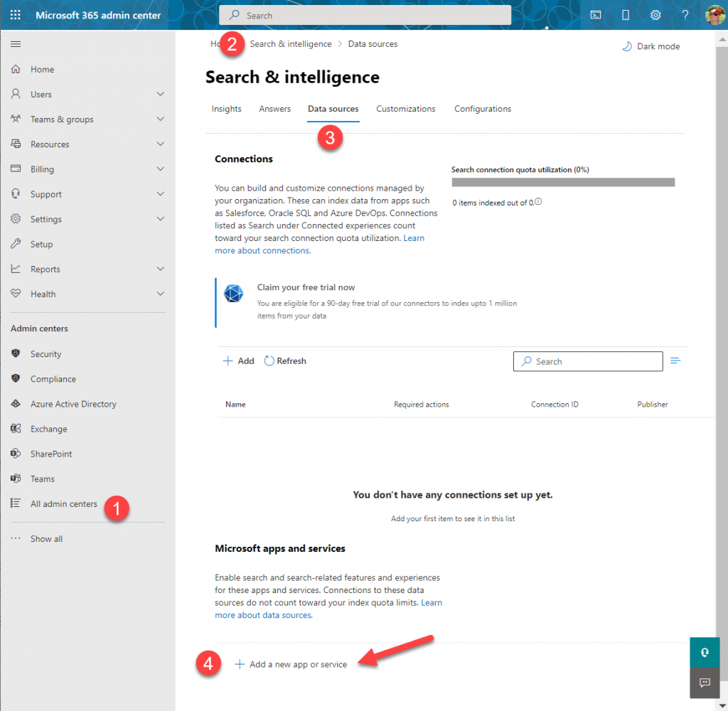Collapse navigation with the hamburger menu icon
Image resolution: width=728 pixels, height=711 pixels.
click(16, 44)
